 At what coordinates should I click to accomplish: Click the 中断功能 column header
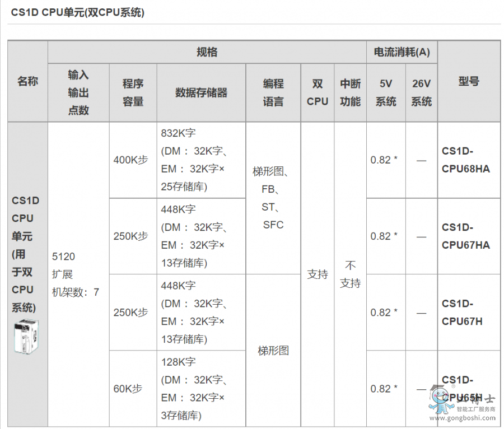pos(350,92)
